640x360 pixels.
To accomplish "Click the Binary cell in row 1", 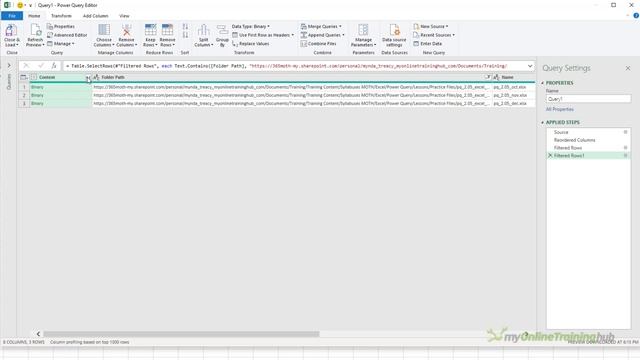I will 60,87.
